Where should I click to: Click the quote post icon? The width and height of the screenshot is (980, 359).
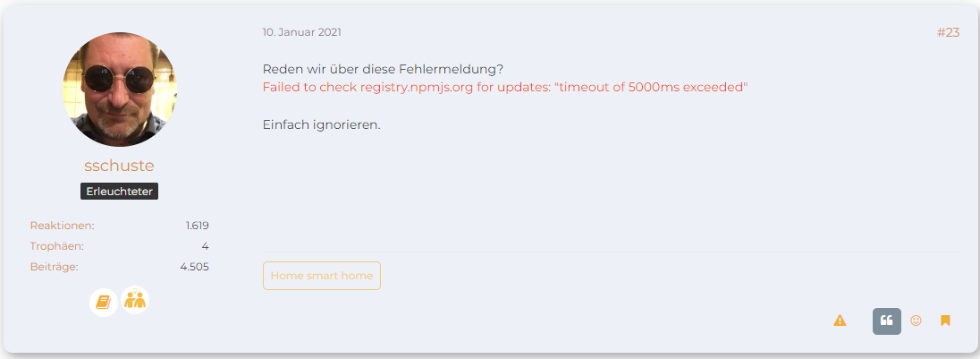[886, 321]
